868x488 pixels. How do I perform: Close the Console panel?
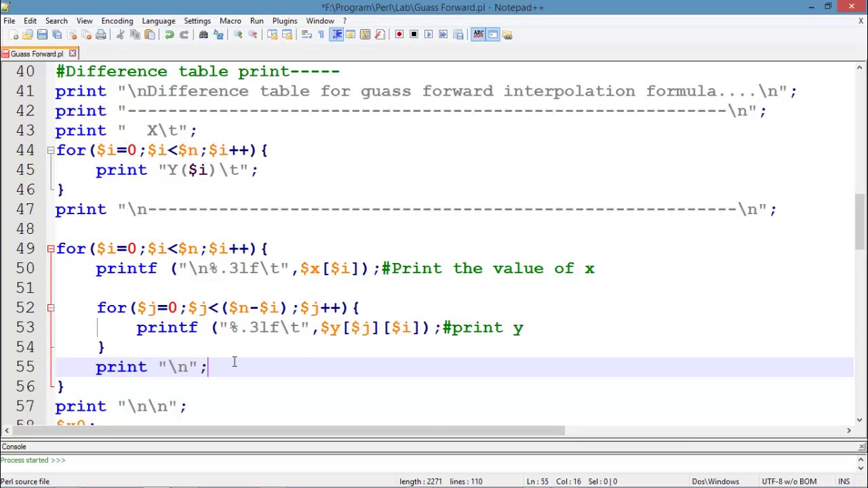coord(862,447)
